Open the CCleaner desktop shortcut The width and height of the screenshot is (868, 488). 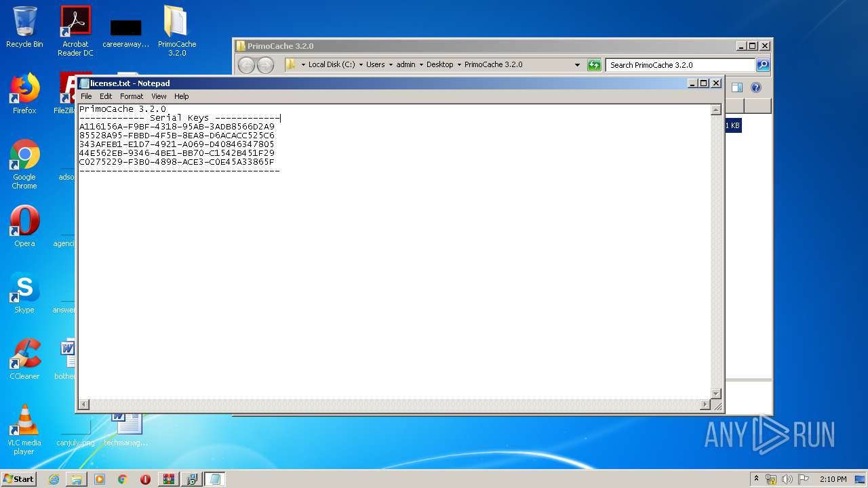[x=24, y=359]
